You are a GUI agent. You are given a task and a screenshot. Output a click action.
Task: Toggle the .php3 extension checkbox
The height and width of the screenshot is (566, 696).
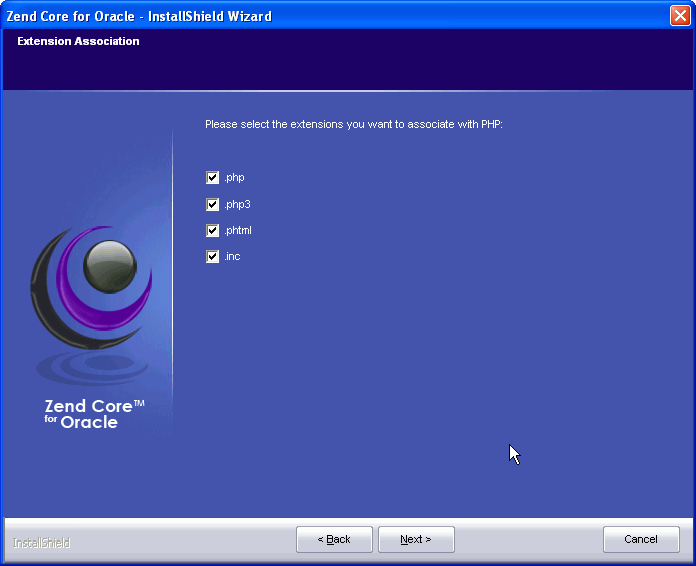(212, 204)
